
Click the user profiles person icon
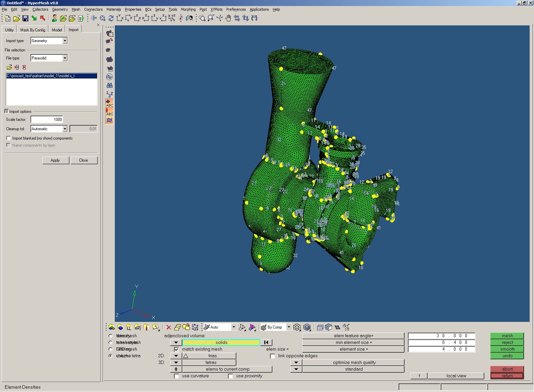pyautogui.click(x=54, y=18)
